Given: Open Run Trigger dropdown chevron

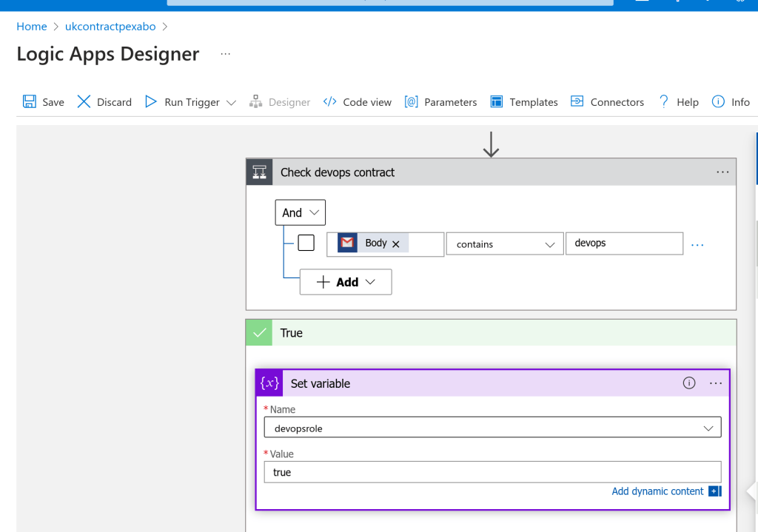Looking at the screenshot, I should [x=231, y=102].
